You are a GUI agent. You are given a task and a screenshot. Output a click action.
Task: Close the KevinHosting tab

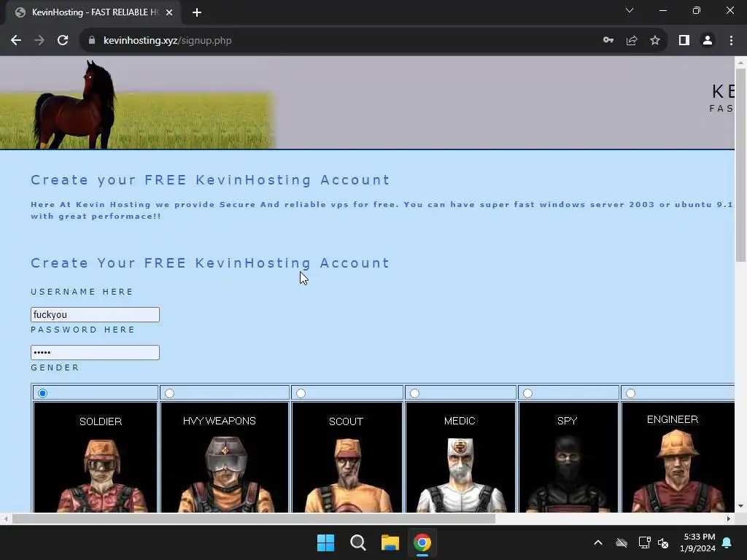[169, 12]
